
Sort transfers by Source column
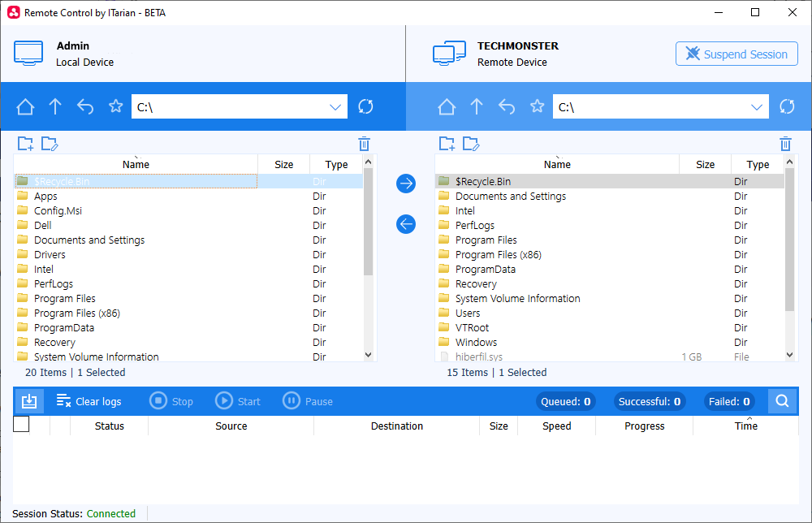231,426
